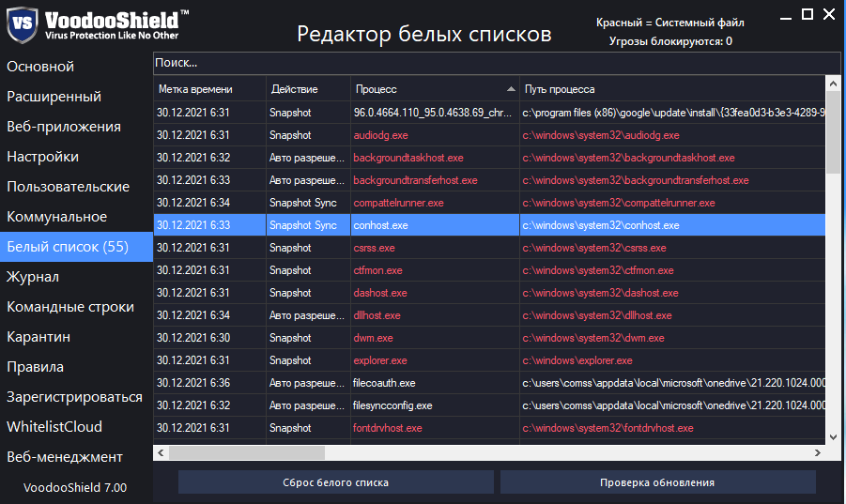
Task: Maximize the VoodooShield window
Action: (x=808, y=15)
